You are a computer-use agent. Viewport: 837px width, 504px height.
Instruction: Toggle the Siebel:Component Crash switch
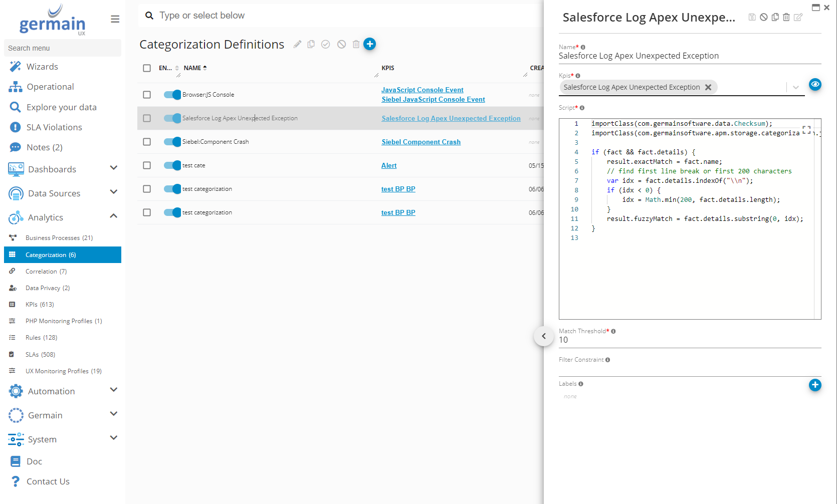tap(172, 142)
